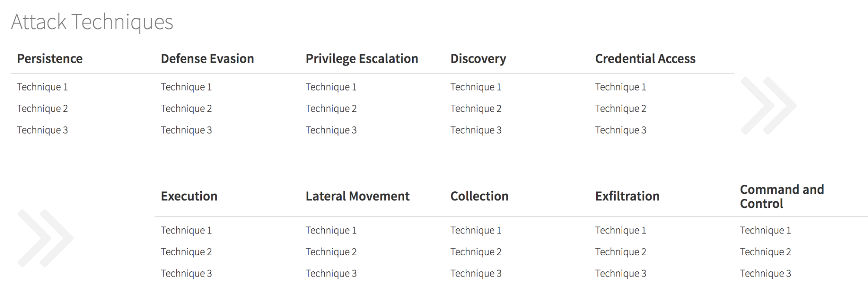Viewport: 868px width, 307px height.
Task: Open the Discovery heading
Action: pyautogui.click(x=478, y=59)
